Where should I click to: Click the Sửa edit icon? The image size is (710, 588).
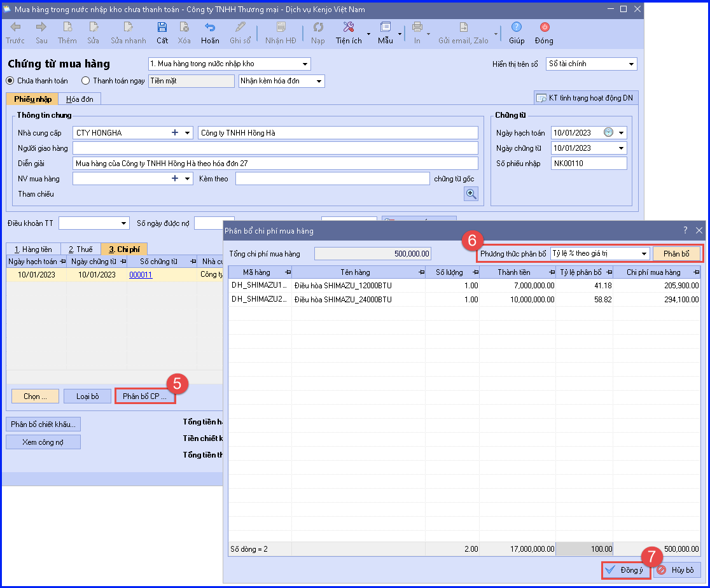coord(94,27)
